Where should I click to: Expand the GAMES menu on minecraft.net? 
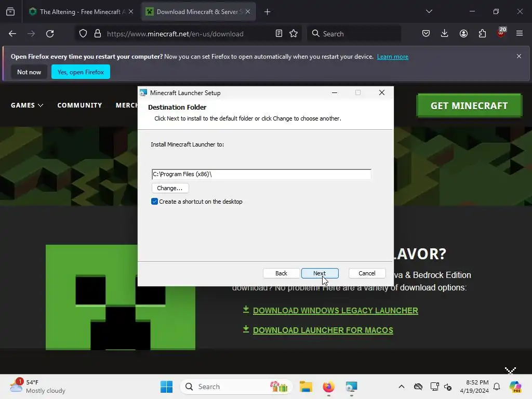tap(27, 105)
